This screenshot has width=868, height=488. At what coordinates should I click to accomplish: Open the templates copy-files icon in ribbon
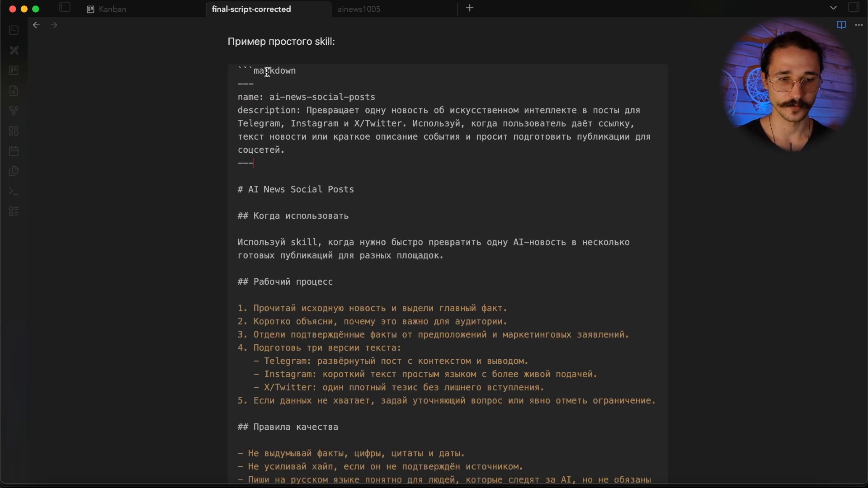click(14, 171)
